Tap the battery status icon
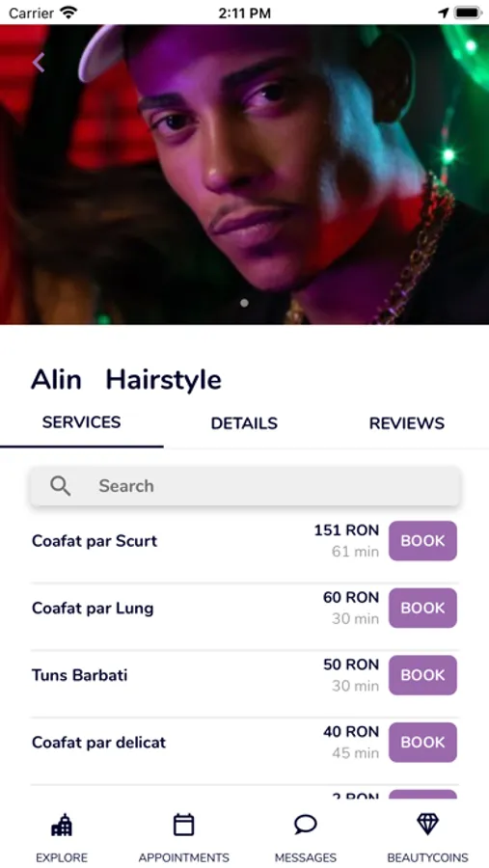Screen dimensions: 489x868 (468, 13)
